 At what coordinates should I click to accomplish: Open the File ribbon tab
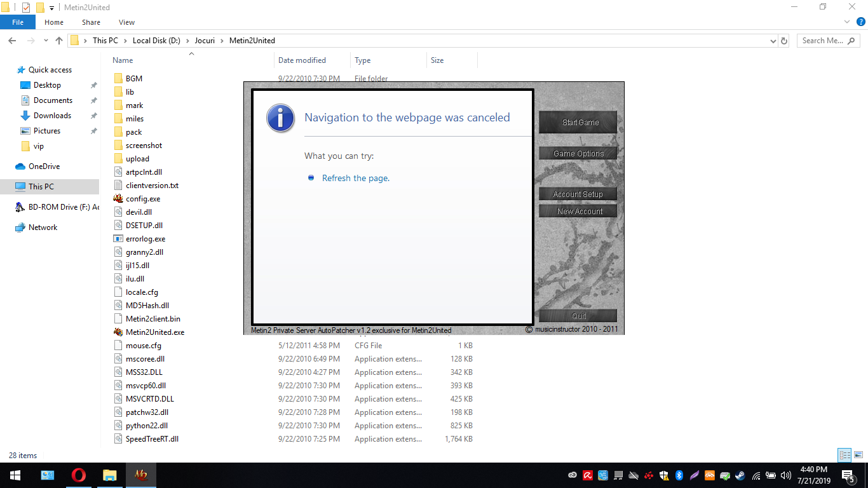(18, 22)
